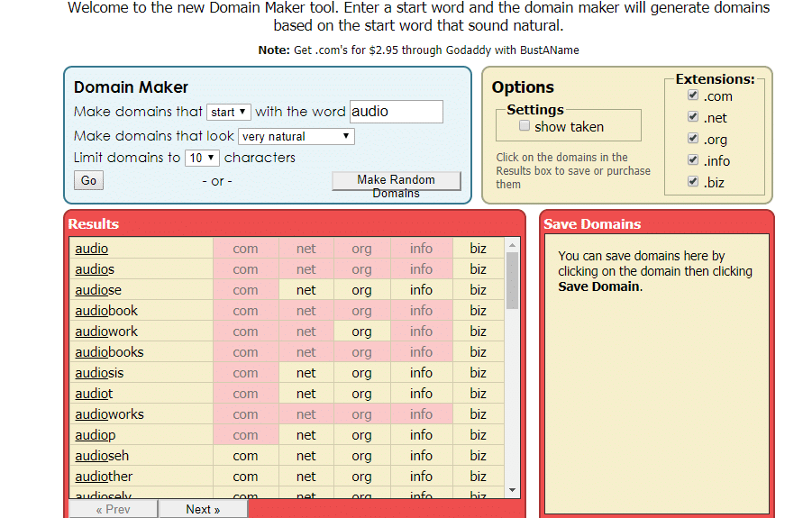Viewport: 812px width, 518px height.
Task: Enable the show taken checkbox
Action: [x=525, y=127]
